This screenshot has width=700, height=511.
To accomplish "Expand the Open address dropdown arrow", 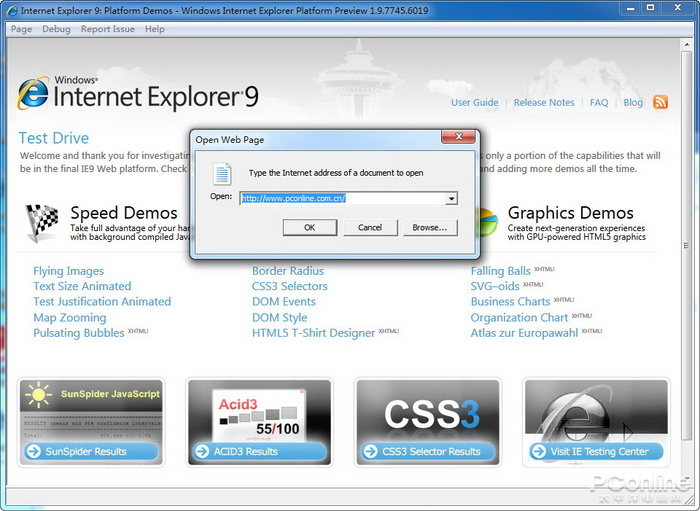I will (451, 199).
